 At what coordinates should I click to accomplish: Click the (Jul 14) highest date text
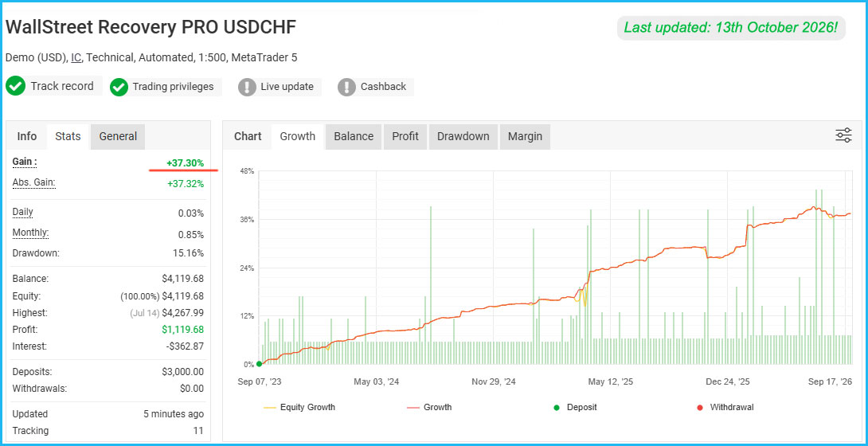144,313
